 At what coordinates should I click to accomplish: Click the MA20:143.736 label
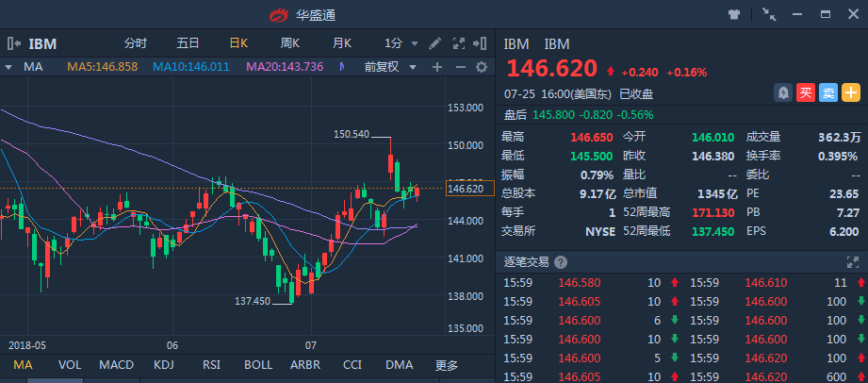pyautogui.click(x=285, y=67)
